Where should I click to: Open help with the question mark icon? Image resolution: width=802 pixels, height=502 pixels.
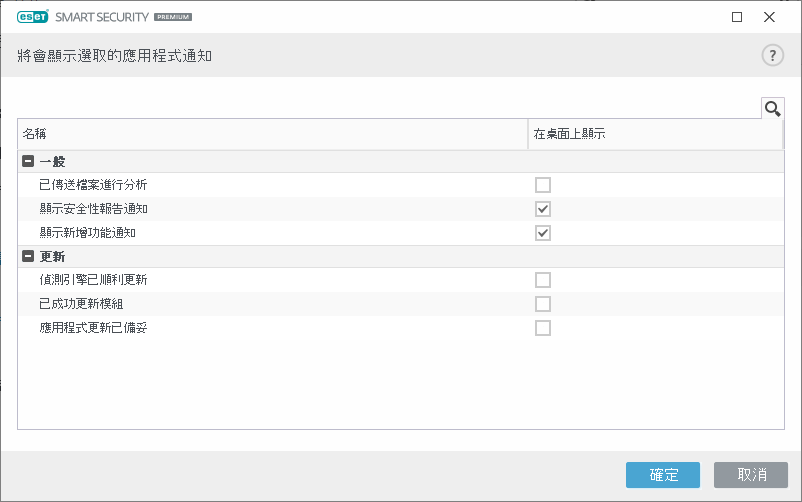[x=772, y=55]
